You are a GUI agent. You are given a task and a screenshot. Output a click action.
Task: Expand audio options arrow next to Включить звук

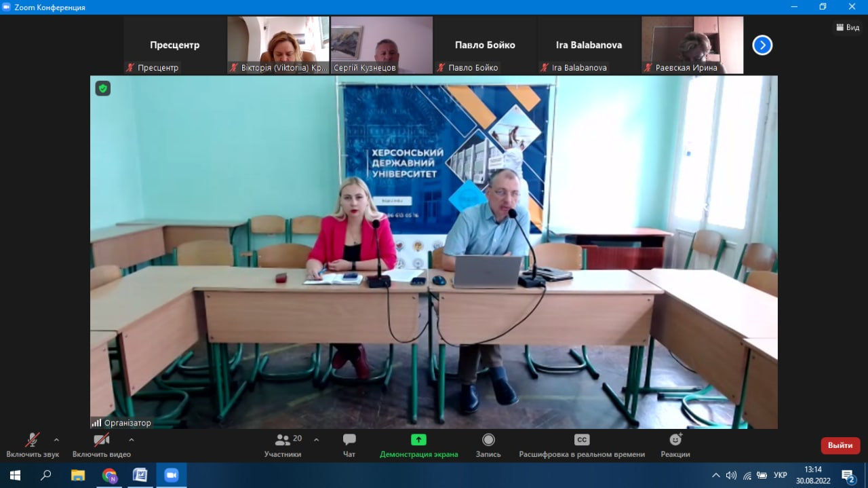tap(56, 440)
